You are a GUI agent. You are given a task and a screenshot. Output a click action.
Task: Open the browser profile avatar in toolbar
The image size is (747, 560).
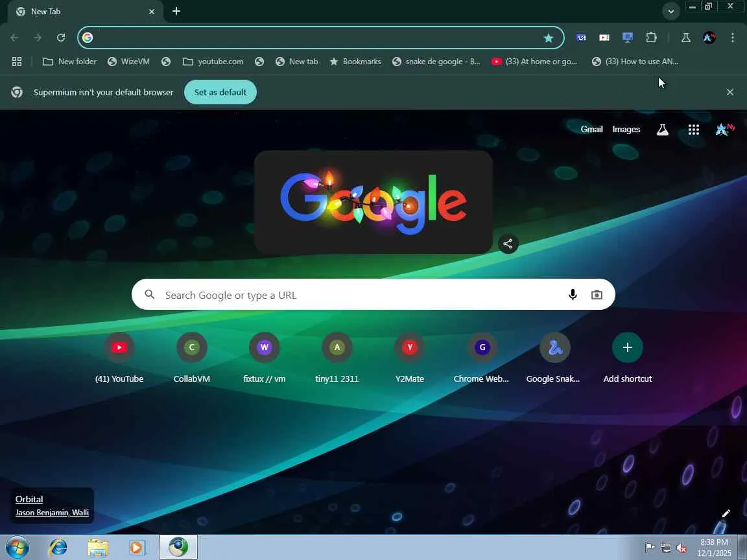click(x=709, y=38)
